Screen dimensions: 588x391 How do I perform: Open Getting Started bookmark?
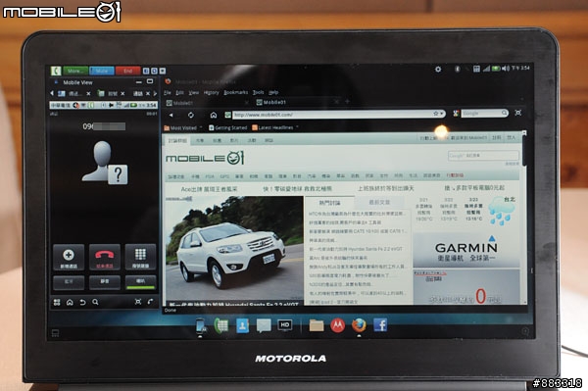pos(228,127)
